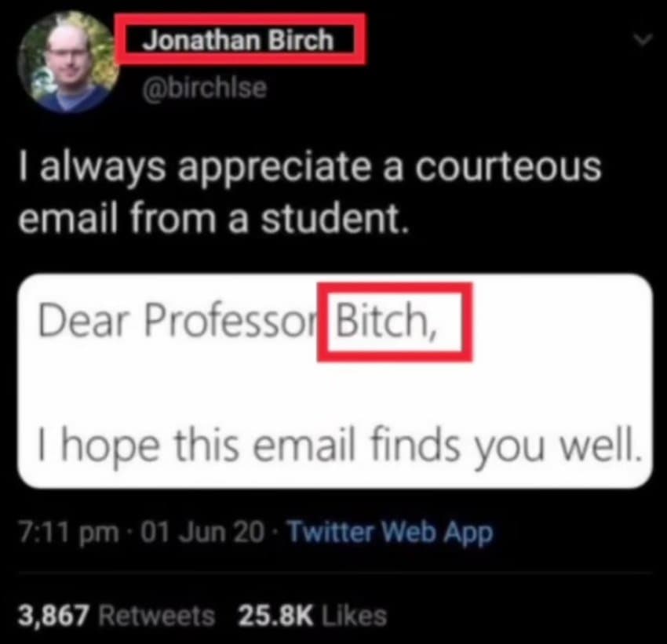
Task: Click the word email in tweet text
Action: click(x=67, y=218)
